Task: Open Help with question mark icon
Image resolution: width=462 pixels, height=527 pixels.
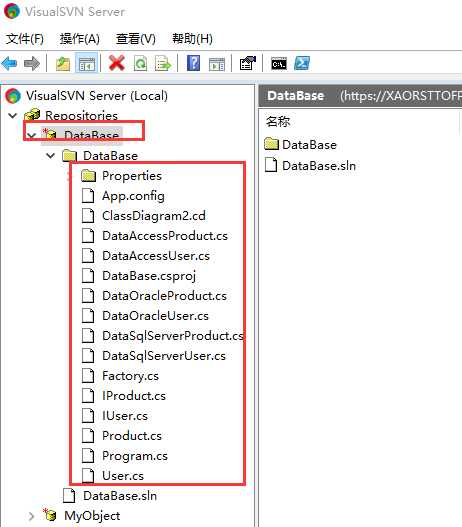Action: 193,63
